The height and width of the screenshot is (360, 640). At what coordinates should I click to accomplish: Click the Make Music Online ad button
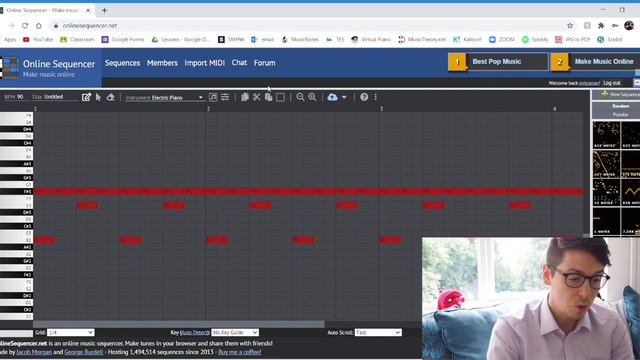[x=595, y=62]
